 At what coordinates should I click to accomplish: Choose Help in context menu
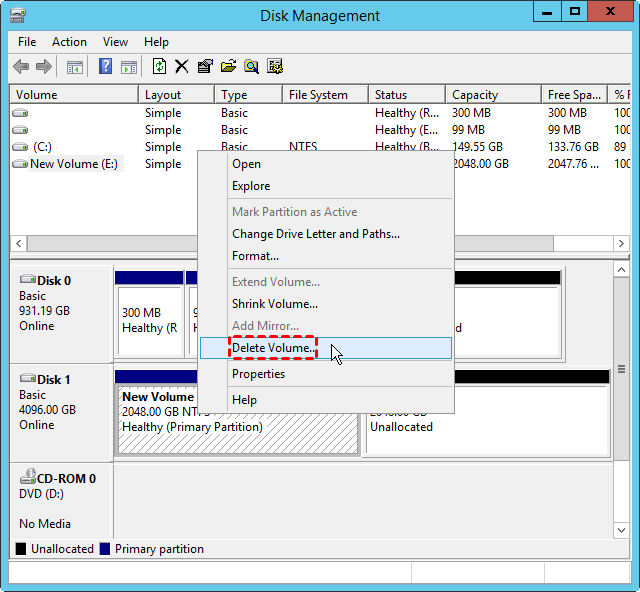pos(326,400)
